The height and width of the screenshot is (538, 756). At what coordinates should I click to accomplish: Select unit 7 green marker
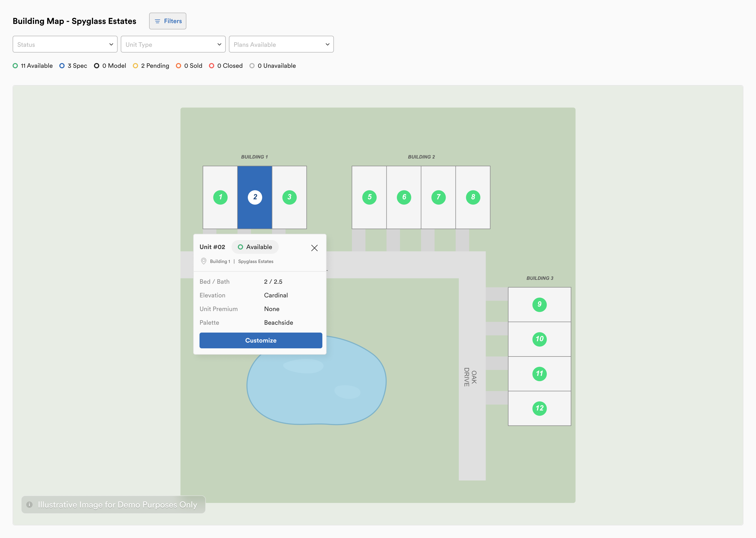[x=438, y=197]
